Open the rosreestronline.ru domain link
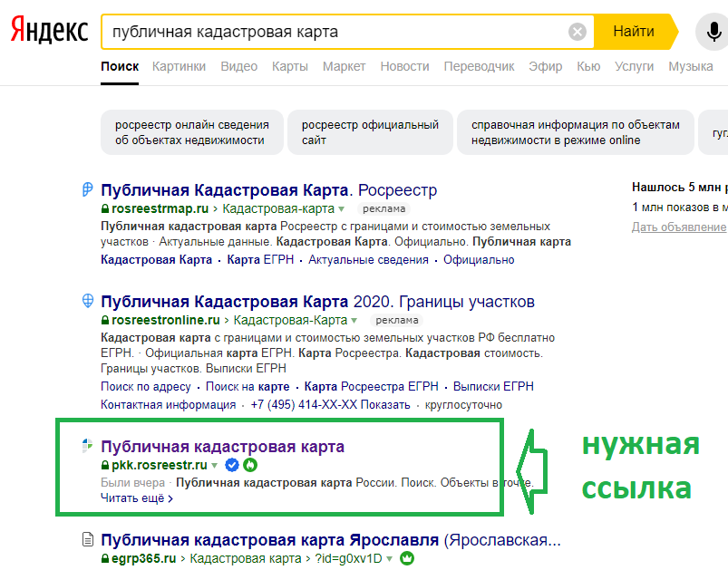The image size is (728, 570). (165, 320)
